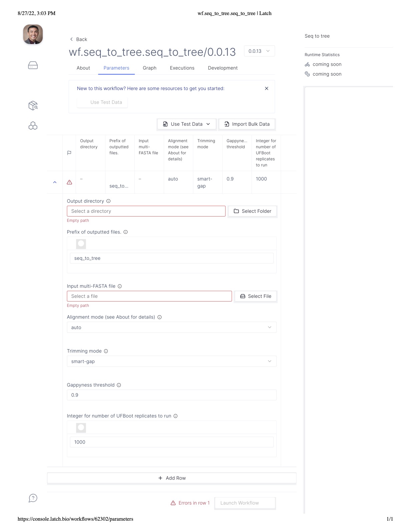Switch to the About tab
411x532 pixels.
[83, 68]
